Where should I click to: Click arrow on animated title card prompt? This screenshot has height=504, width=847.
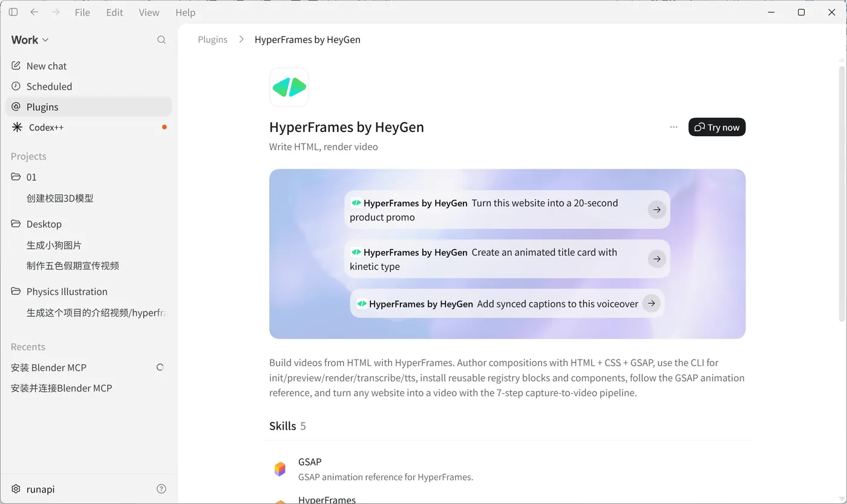pos(657,259)
